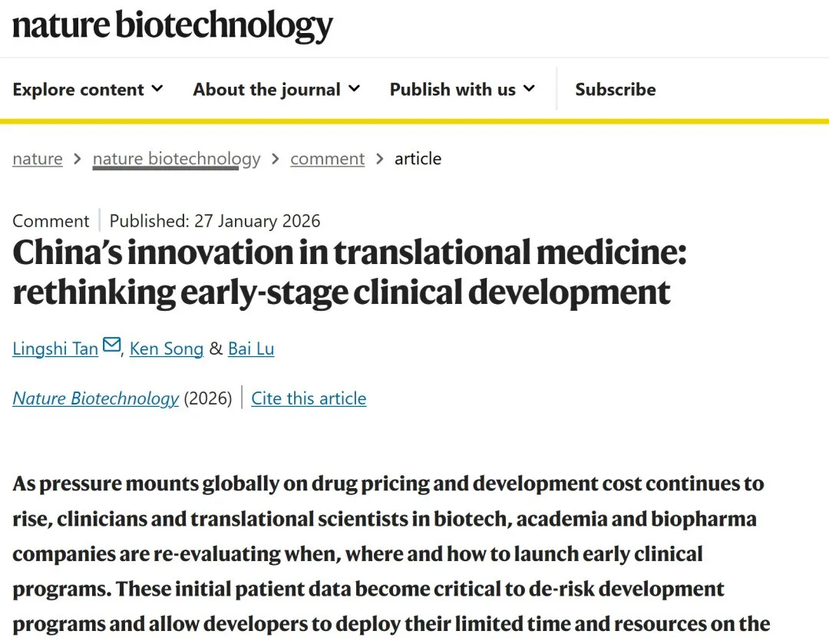Select the "comment" breadcrumb link
The image size is (829, 644).
click(x=327, y=159)
